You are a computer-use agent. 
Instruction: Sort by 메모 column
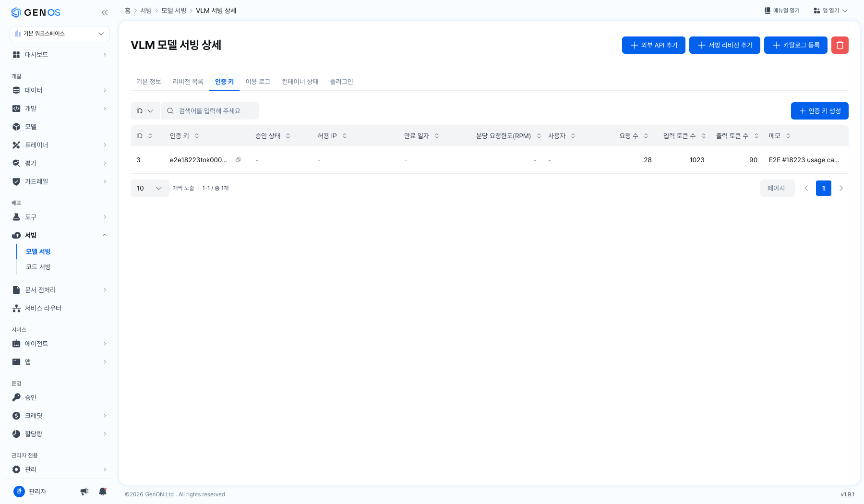788,136
